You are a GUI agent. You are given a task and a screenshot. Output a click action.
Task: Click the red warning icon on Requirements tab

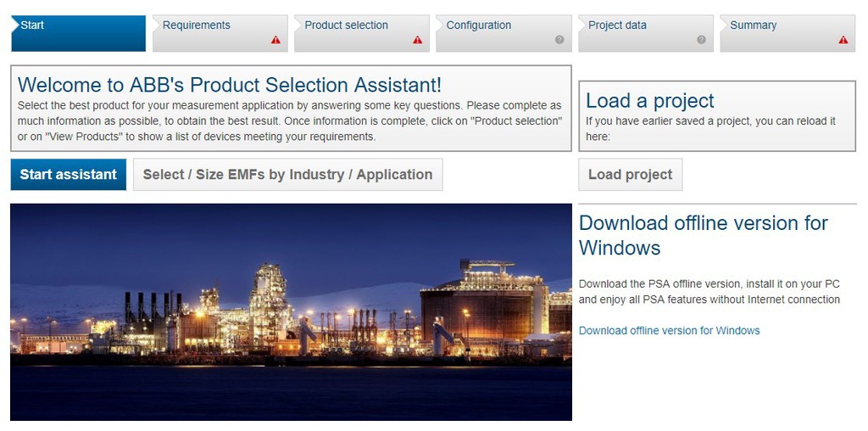[x=275, y=40]
